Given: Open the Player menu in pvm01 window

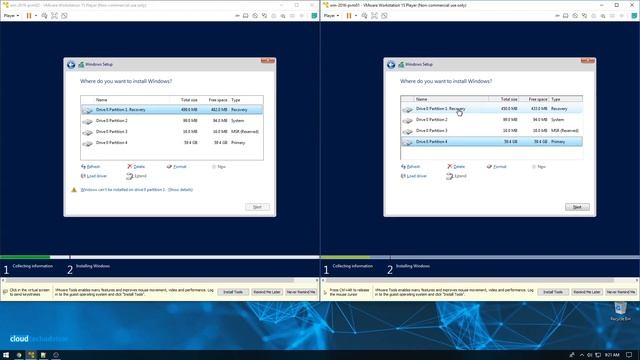Looking at the screenshot, I should (331, 16).
